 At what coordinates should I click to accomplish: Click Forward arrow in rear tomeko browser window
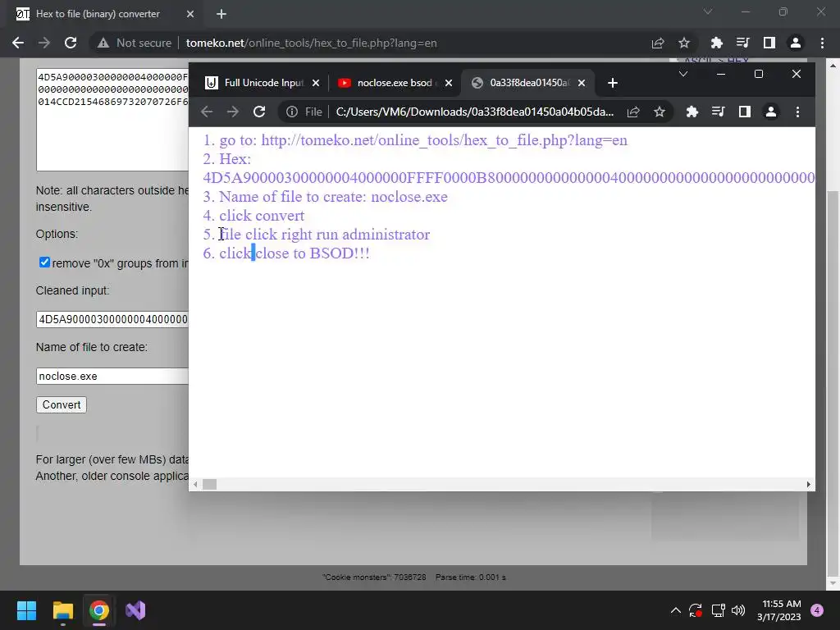tap(44, 43)
